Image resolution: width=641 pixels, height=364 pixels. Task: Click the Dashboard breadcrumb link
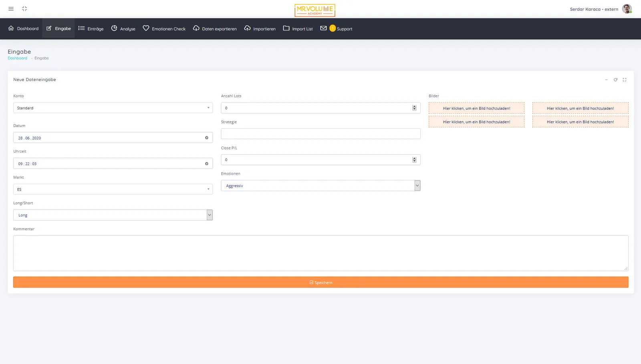18,58
